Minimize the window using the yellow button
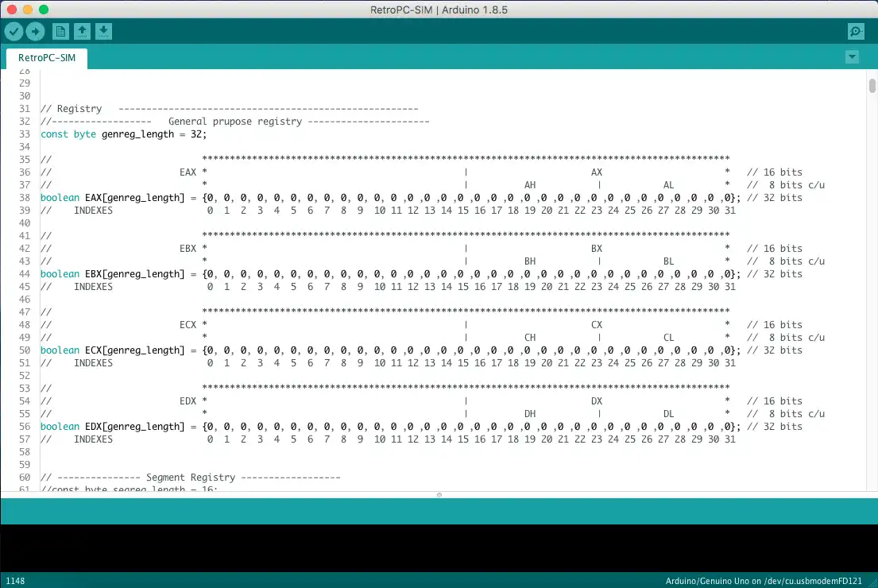The width and height of the screenshot is (878, 588). click(27, 10)
